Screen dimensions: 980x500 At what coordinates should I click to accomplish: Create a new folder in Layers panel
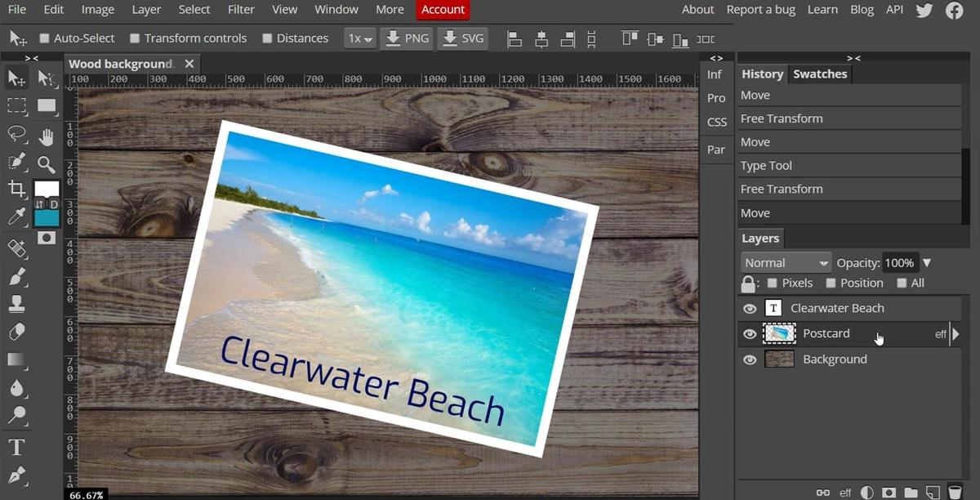(x=910, y=493)
